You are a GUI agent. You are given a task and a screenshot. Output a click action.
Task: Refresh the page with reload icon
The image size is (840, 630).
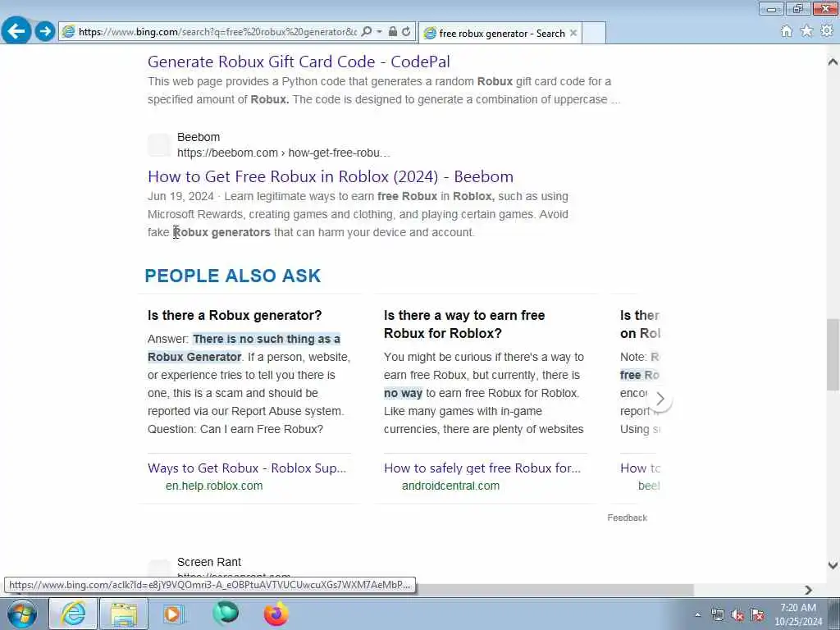tap(406, 32)
